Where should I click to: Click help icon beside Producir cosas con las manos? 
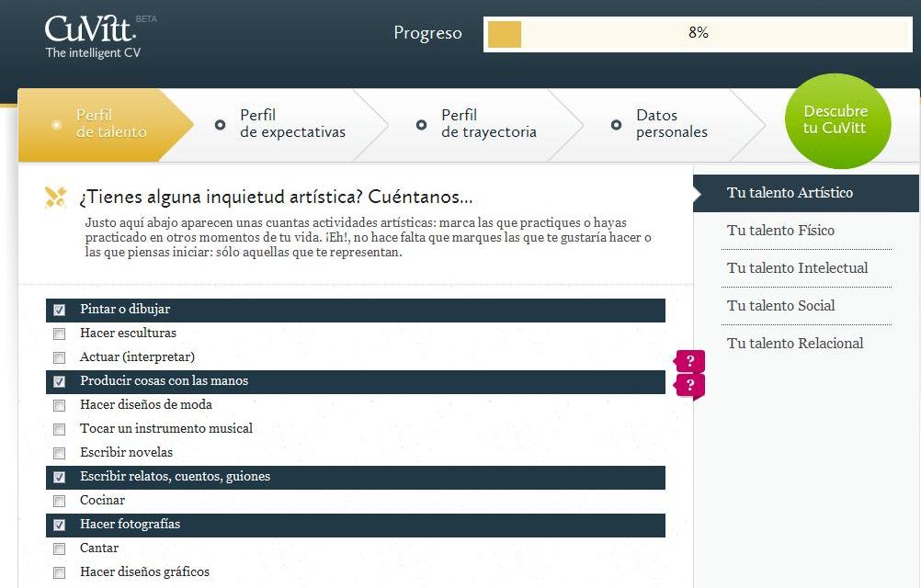[689, 385]
